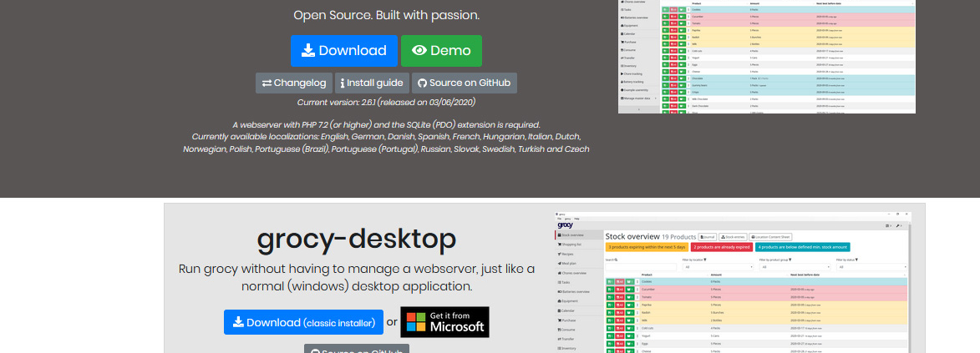Sort by Next best before date column in grocy-desktop screenshot

(x=805, y=275)
